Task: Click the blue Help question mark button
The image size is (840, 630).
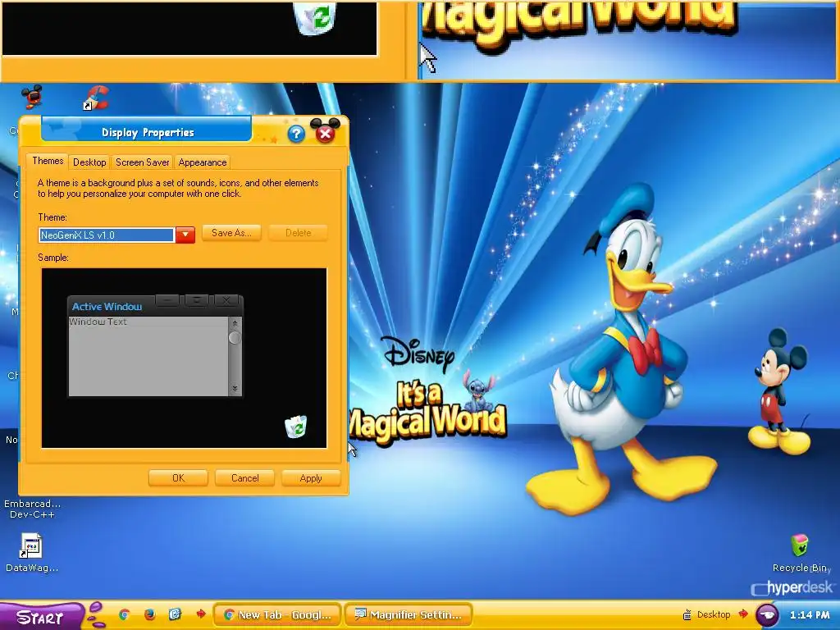Action: pyautogui.click(x=296, y=134)
